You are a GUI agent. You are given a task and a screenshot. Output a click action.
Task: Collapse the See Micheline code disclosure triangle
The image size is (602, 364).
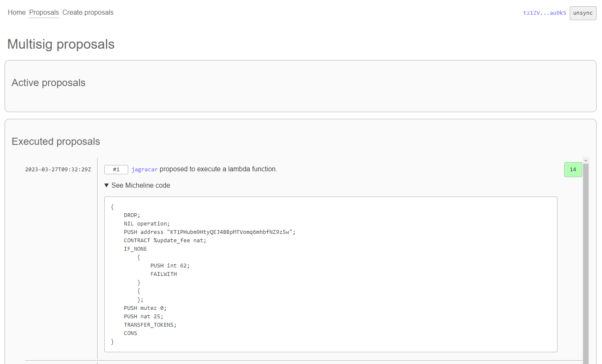pos(106,186)
